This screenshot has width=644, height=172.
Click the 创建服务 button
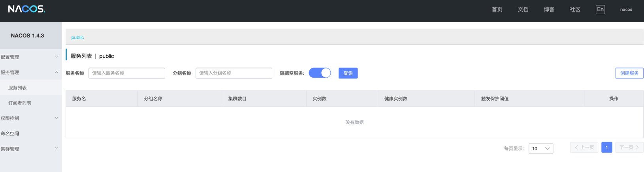click(629, 73)
